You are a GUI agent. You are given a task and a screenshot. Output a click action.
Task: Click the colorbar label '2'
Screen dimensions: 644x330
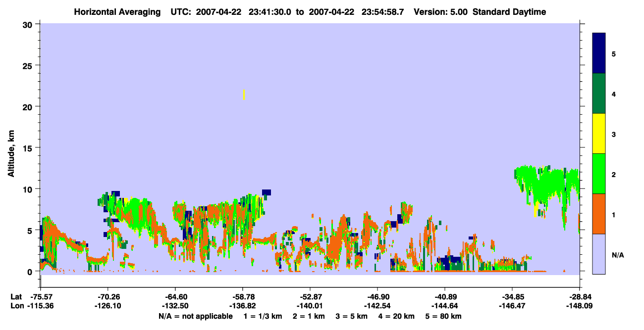pyautogui.click(x=614, y=175)
